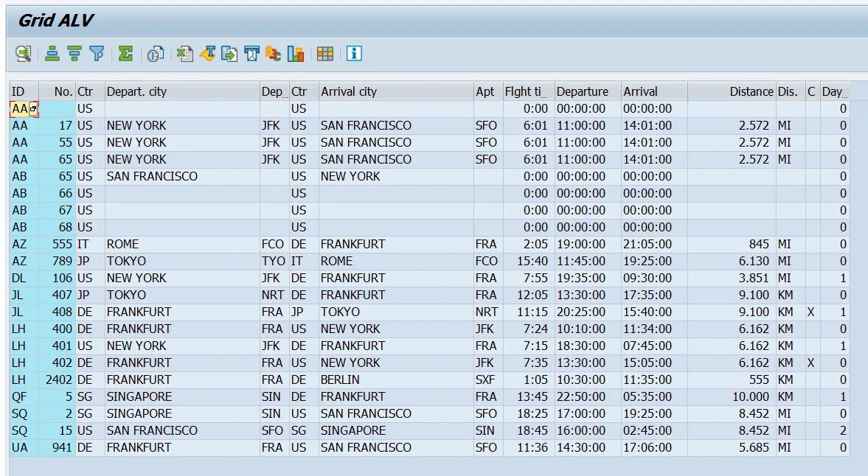Click flight number 2402 cell

pyautogui.click(x=58, y=379)
